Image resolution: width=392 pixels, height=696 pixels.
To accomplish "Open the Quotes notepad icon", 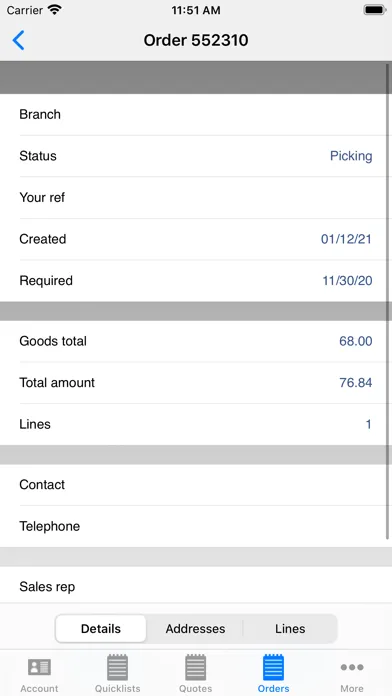I will (x=195, y=667).
